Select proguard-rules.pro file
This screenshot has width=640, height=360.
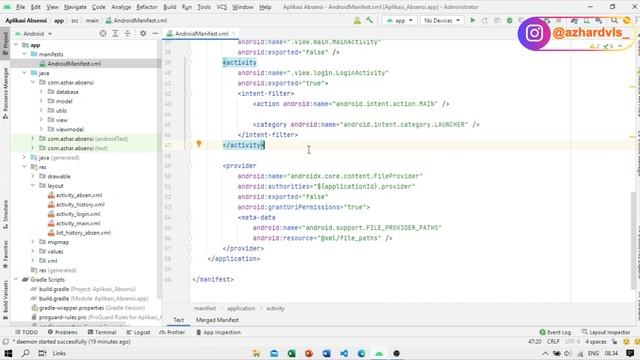[62, 317]
